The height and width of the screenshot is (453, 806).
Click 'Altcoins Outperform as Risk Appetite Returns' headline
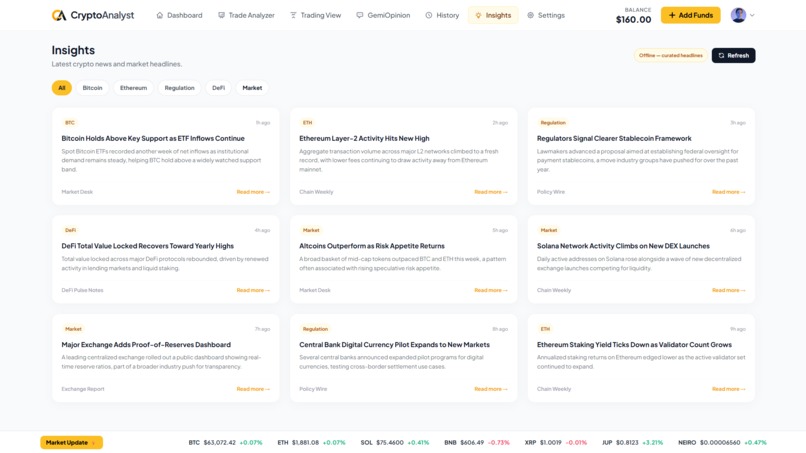(x=372, y=246)
